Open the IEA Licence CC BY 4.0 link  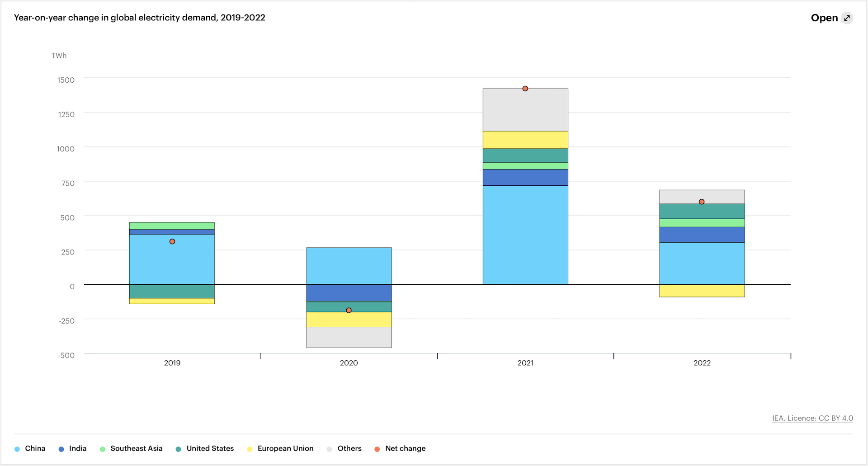(812, 418)
